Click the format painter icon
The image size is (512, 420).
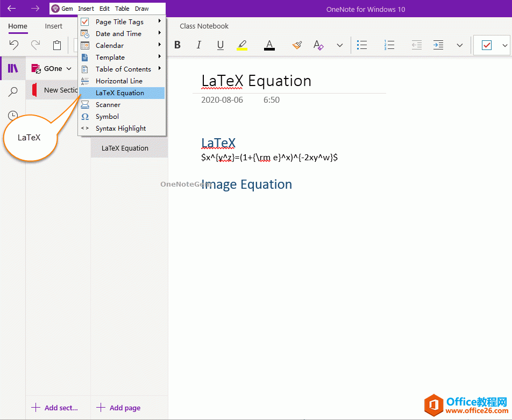point(297,45)
